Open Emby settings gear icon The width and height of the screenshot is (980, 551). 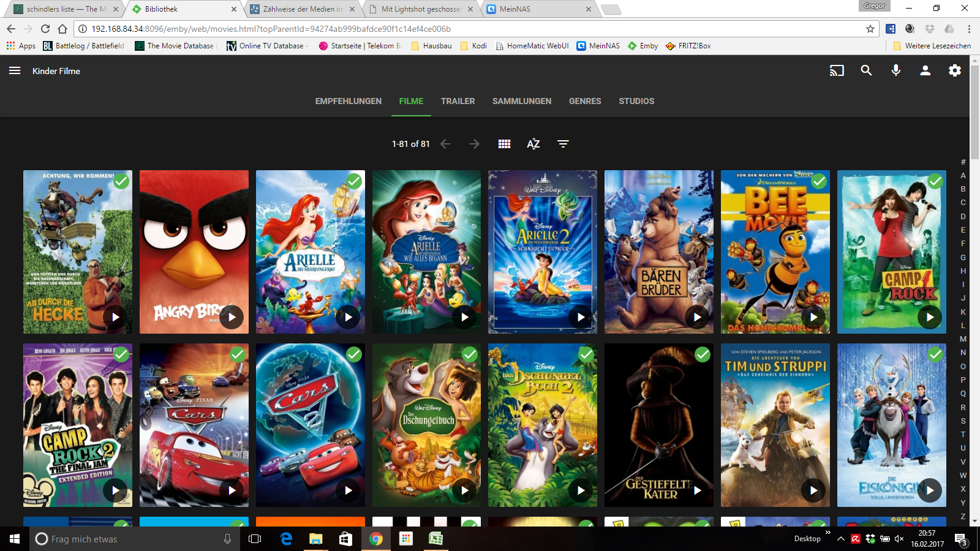955,70
